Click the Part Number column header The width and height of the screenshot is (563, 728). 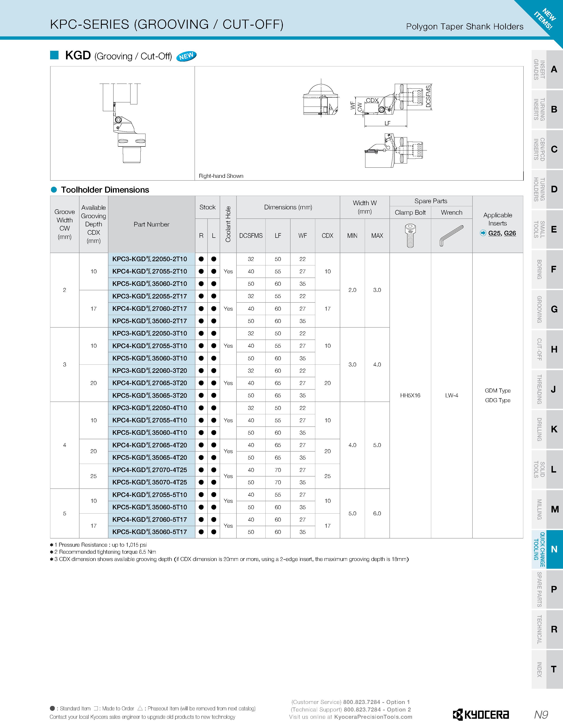pos(151,224)
